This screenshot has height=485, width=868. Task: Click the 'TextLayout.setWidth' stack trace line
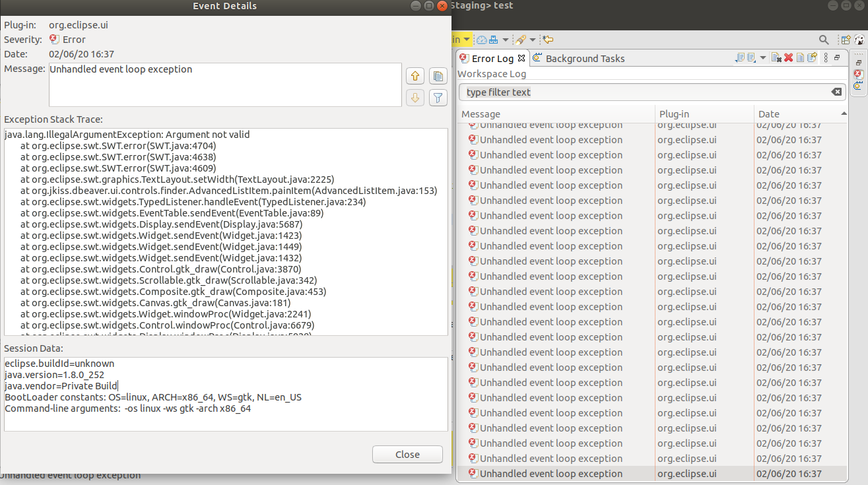pyautogui.click(x=178, y=179)
